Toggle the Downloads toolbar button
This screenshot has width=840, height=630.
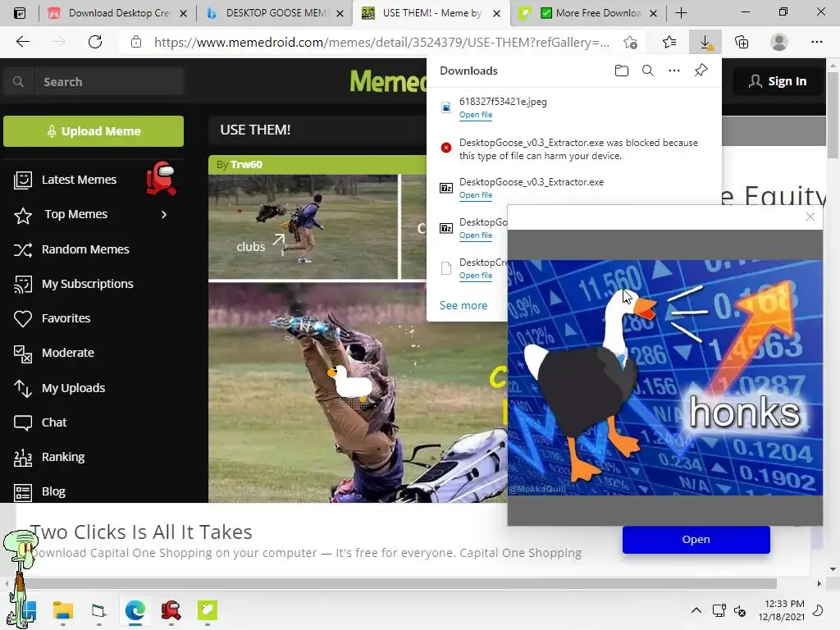(705, 42)
